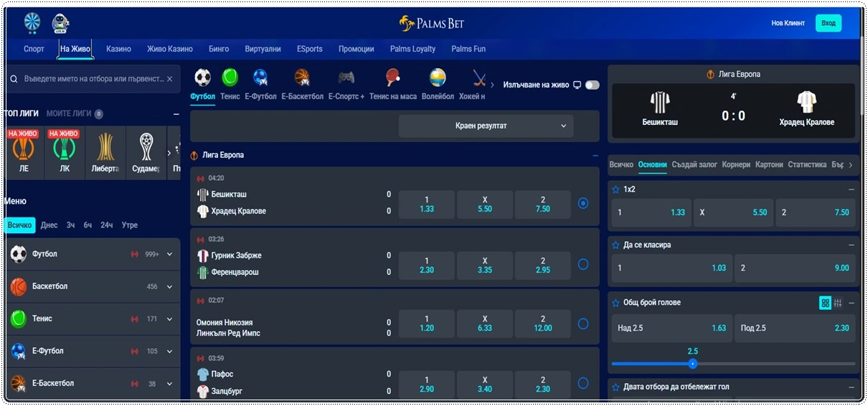
Task: Toggle the Излъчване на живо switch
Action: tap(592, 85)
